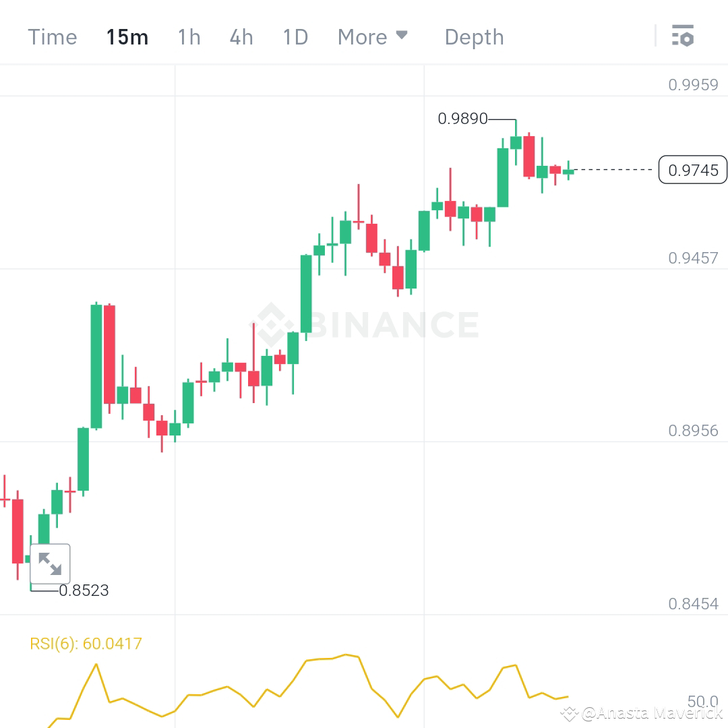Click the fullscreen expand arrows icon
This screenshot has width=728, height=728.
[49, 563]
